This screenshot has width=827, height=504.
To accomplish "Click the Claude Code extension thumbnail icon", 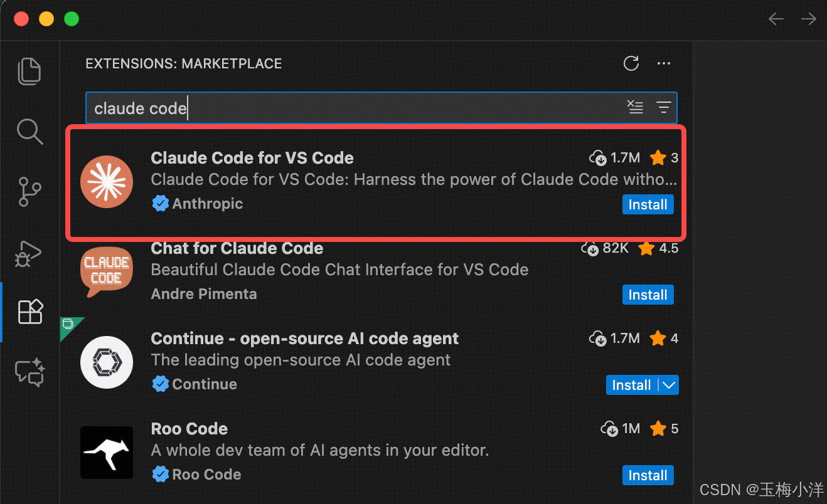I will coord(107,182).
